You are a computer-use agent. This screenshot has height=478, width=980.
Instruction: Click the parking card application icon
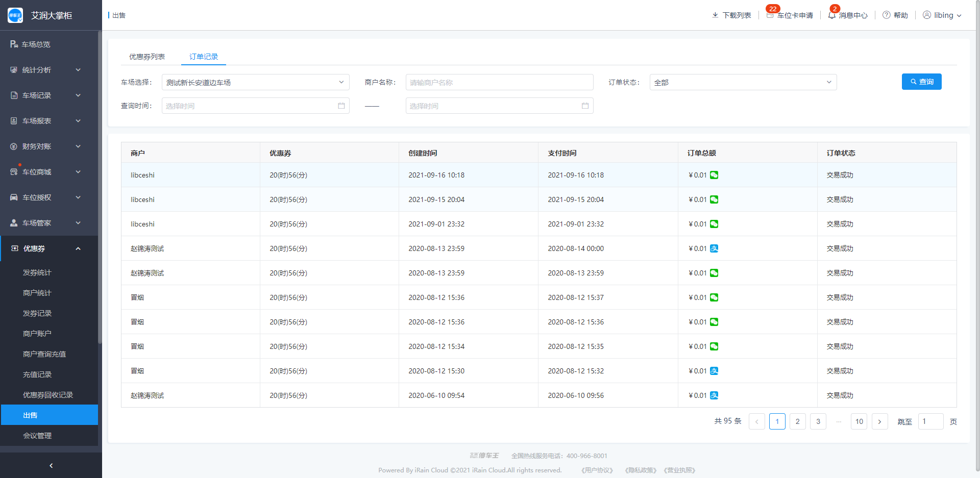(770, 16)
